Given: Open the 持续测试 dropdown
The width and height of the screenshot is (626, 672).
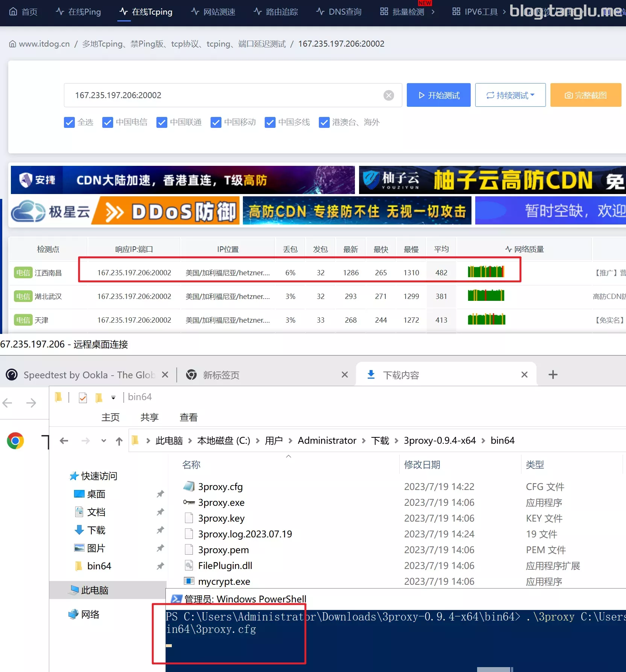Looking at the screenshot, I should [510, 95].
